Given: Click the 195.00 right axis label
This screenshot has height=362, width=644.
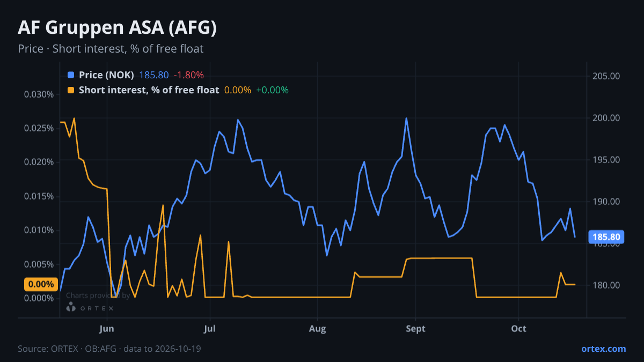Looking at the screenshot, I should (606, 160).
